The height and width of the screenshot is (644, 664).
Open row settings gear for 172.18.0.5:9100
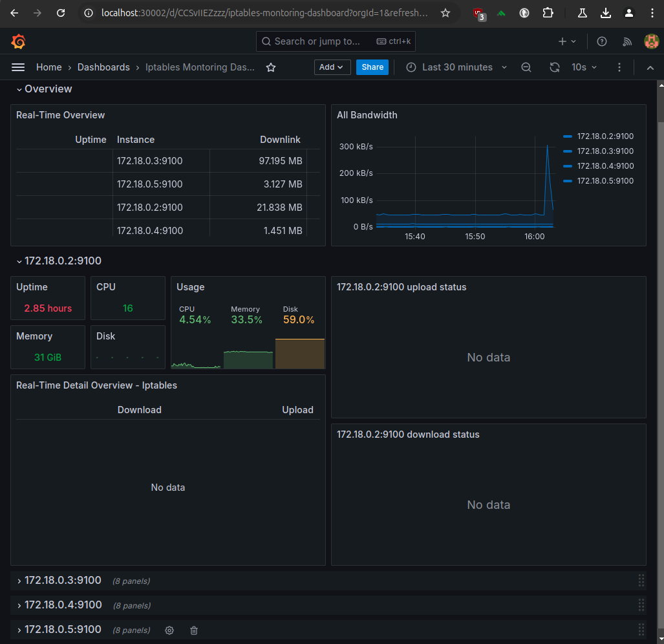coord(169,630)
